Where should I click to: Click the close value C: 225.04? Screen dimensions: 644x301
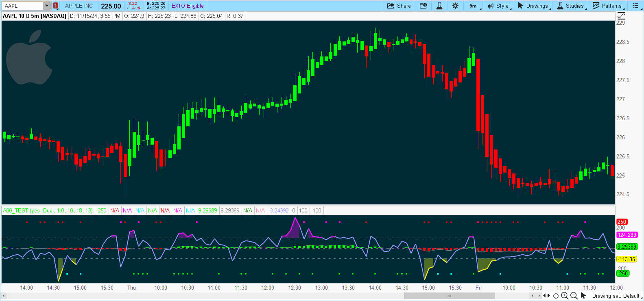[x=212, y=16]
